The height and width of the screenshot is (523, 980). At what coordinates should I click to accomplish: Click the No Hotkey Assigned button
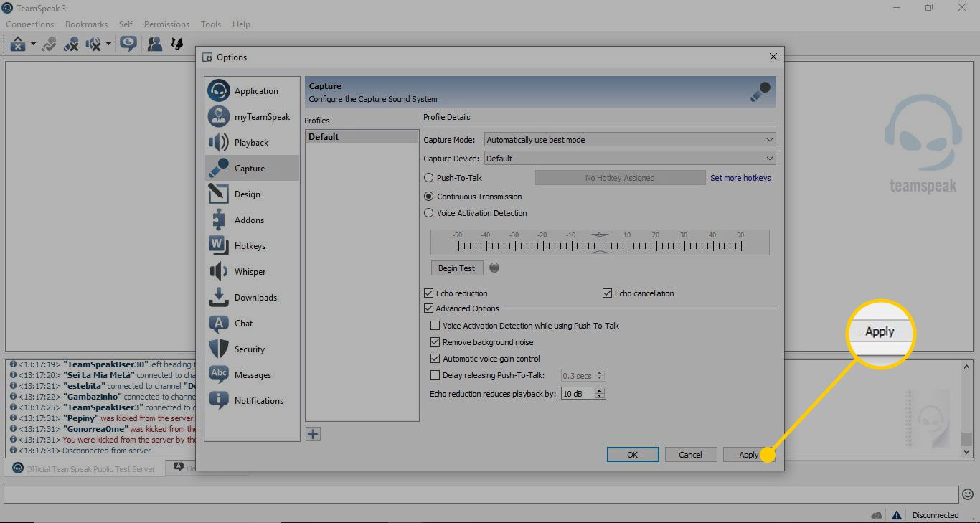pyautogui.click(x=620, y=178)
